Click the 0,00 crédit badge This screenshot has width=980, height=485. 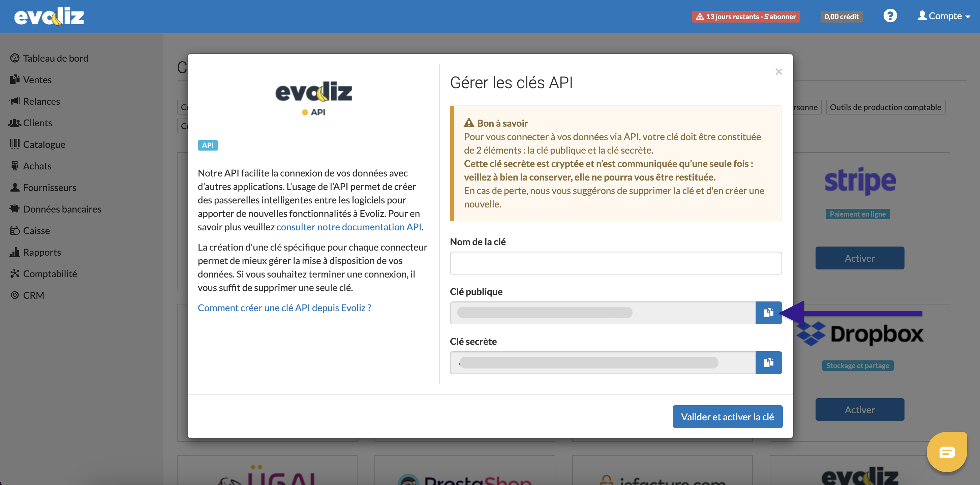(841, 17)
